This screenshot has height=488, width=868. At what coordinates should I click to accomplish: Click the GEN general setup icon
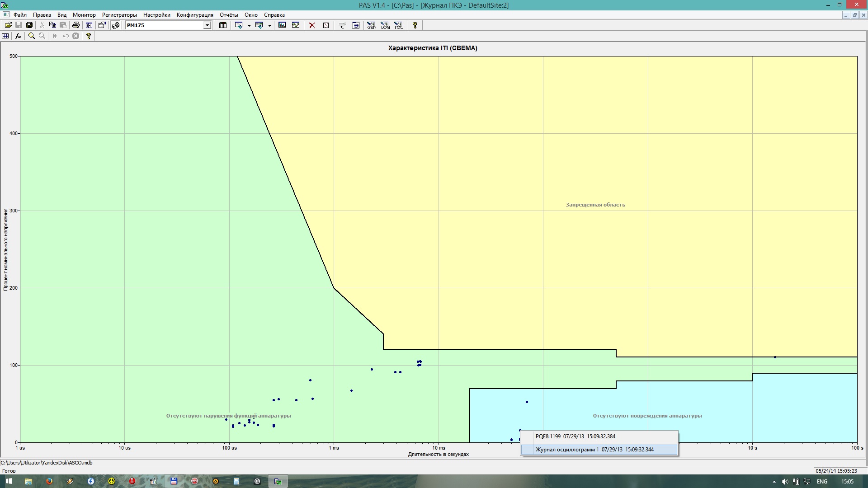point(372,25)
